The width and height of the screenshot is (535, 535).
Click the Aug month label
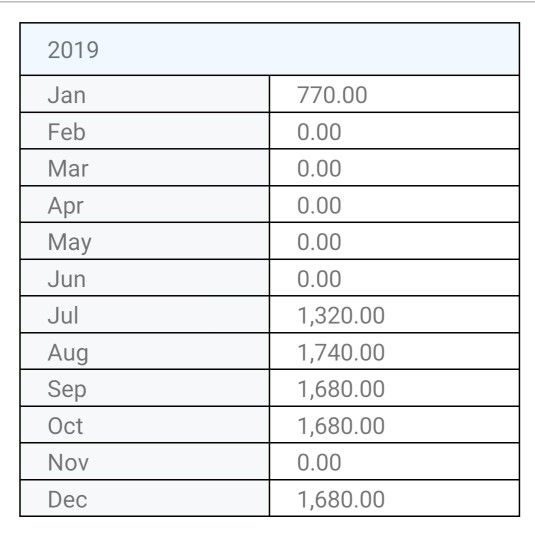(68, 353)
